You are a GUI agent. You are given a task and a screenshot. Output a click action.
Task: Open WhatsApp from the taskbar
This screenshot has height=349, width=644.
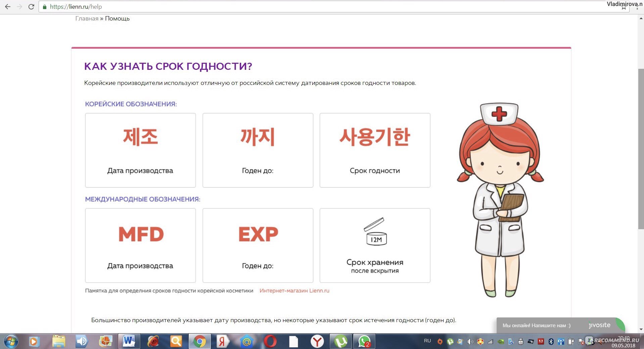(x=364, y=341)
